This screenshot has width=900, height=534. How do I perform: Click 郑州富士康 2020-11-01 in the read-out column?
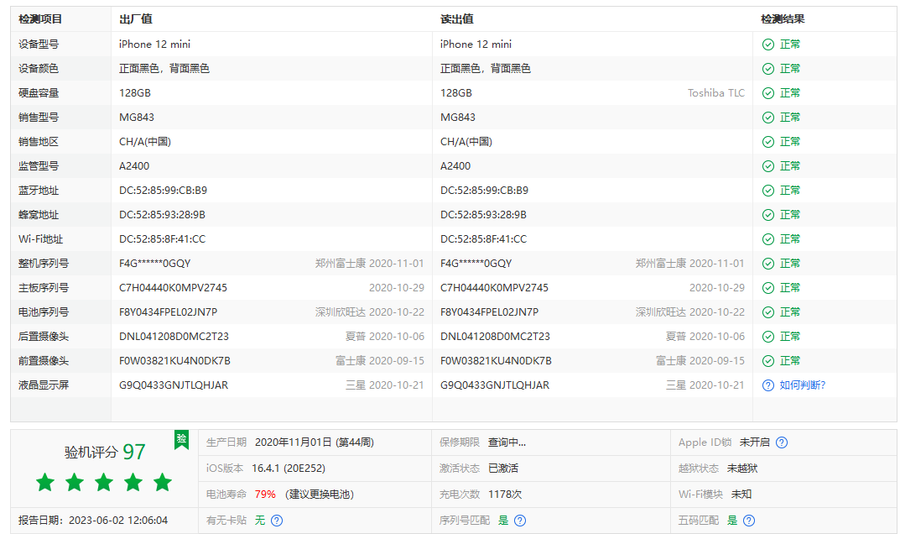pyautogui.click(x=690, y=264)
